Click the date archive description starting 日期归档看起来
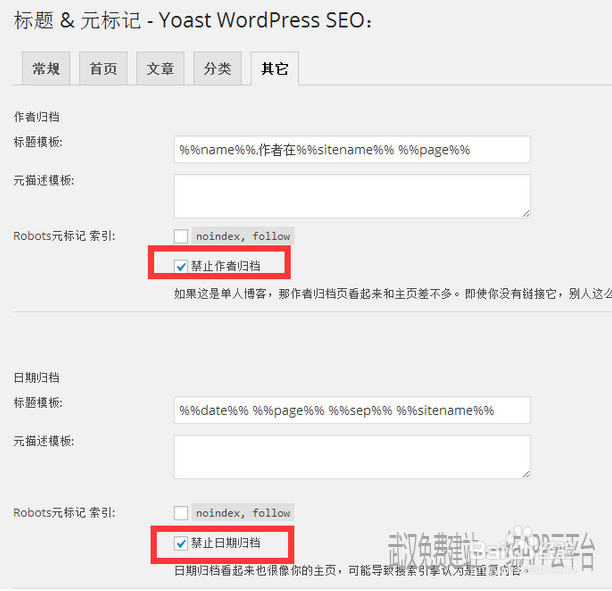 pyautogui.click(x=351, y=571)
